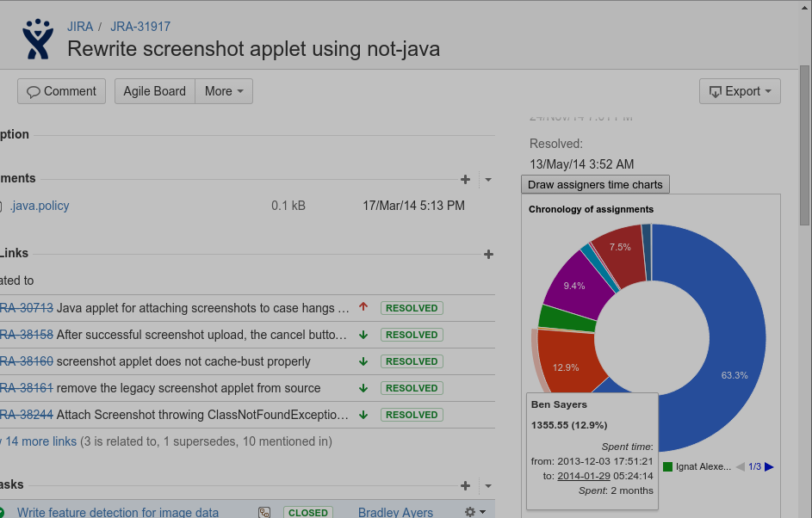
Task: Click the Comment button
Action: point(62,91)
